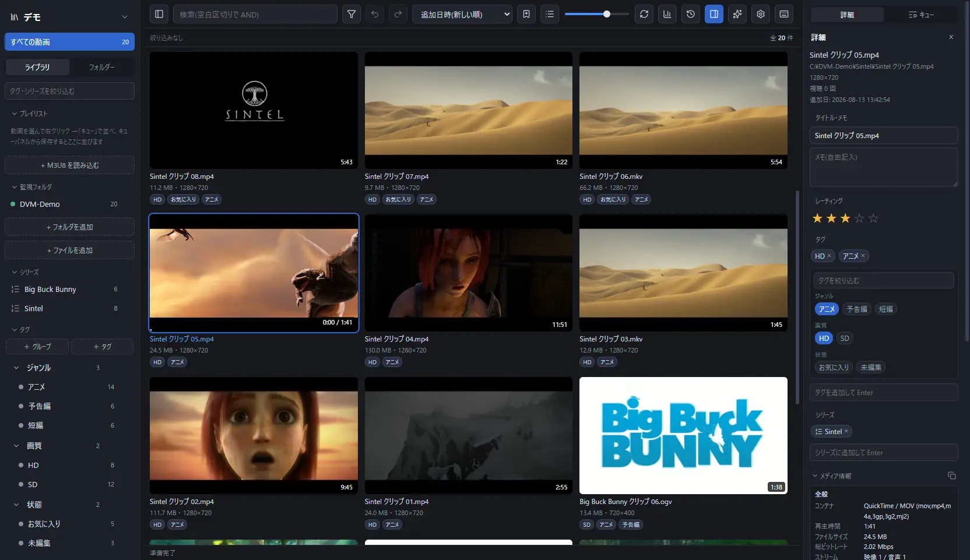Click the redo arrow button

pos(398,14)
